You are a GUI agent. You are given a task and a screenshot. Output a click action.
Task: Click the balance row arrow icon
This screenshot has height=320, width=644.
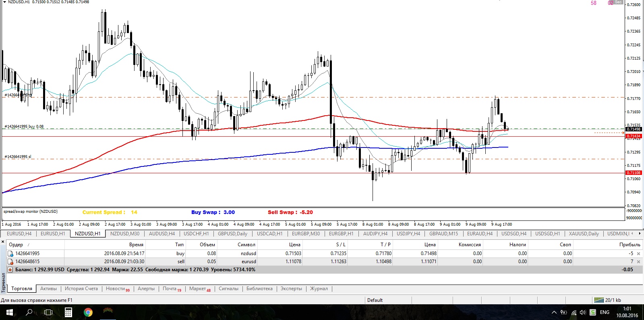point(10,270)
